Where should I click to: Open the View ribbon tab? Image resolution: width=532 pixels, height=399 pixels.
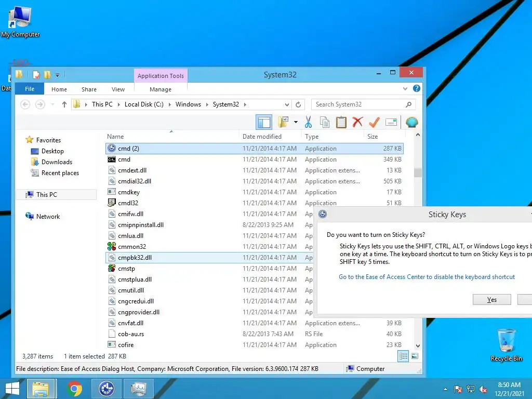(118, 89)
